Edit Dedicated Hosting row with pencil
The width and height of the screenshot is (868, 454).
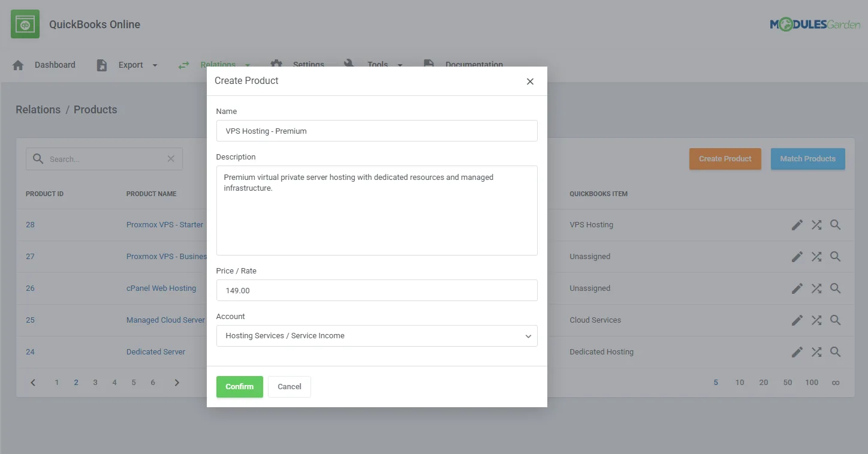797,352
